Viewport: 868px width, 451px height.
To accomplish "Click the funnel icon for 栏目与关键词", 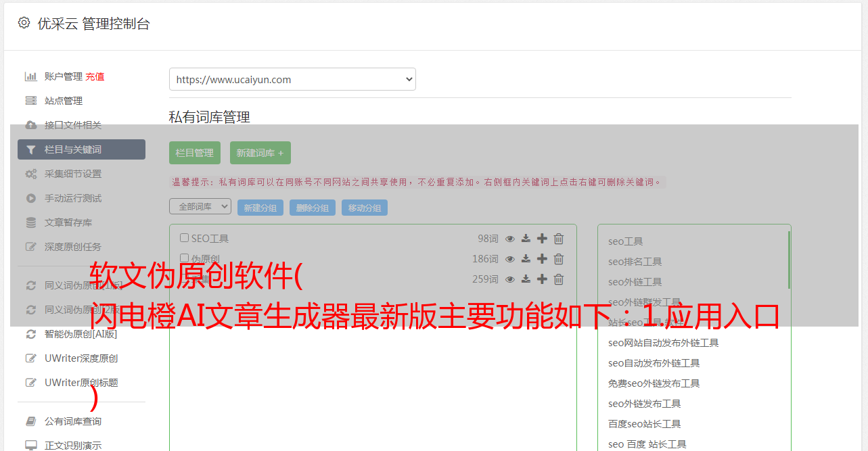I will tap(31, 149).
